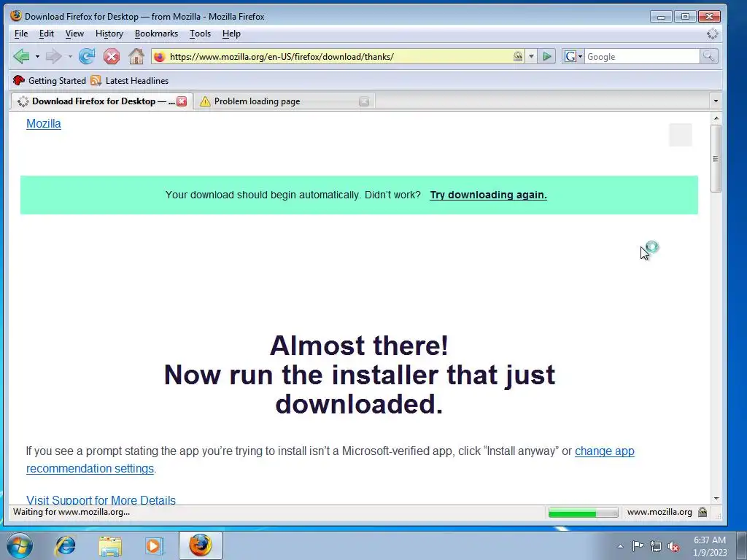Screen dimensions: 747x560
Task: Show hidden tray icons arrow
Action: click(620, 546)
